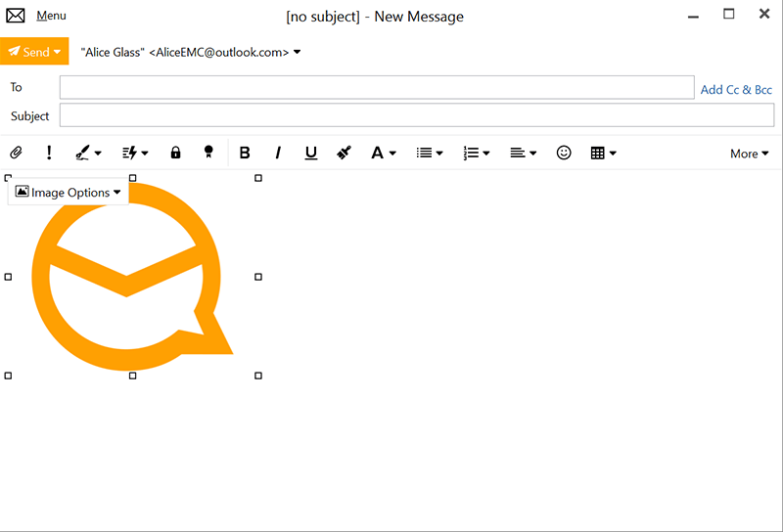
Task: Toggle the encryption padlock icon
Action: [175, 153]
